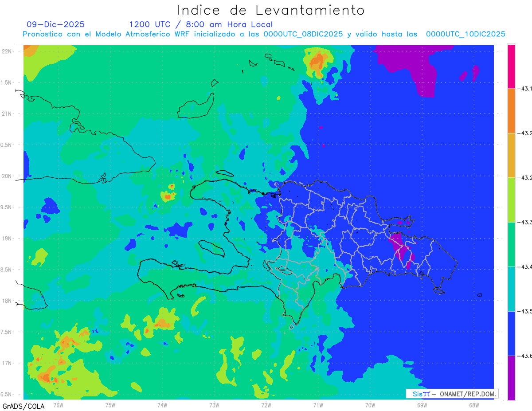Select the '-43.4' color scale value
The width and height of the screenshot is (532, 411).
coord(524,267)
